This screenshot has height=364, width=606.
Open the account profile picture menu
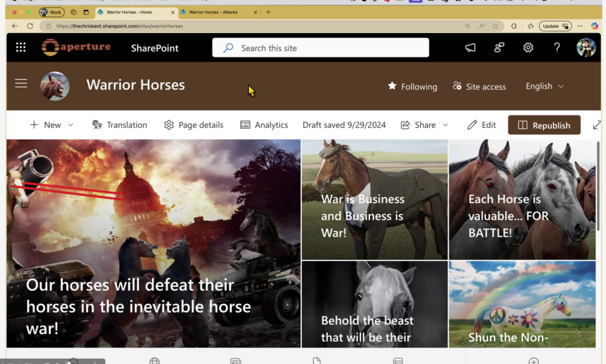coord(586,47)
